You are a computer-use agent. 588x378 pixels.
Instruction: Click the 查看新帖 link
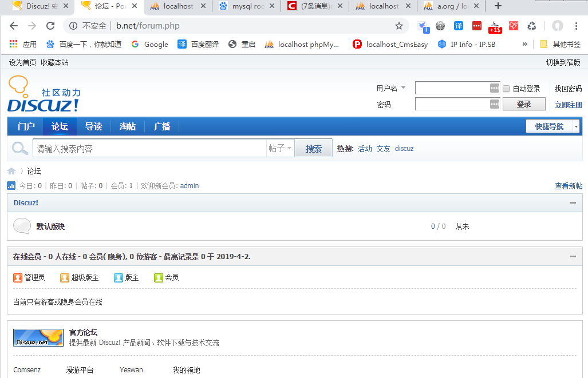569,186
